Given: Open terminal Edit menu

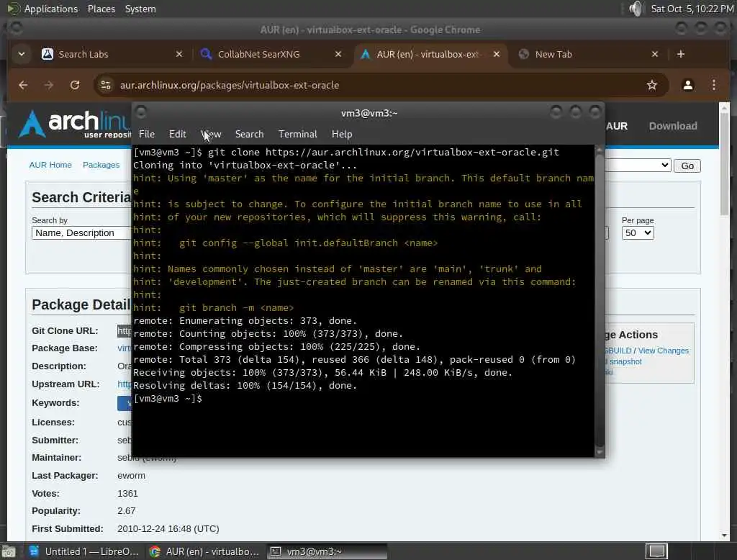Looking at the screenshot, I should click(x=177, y=134).
